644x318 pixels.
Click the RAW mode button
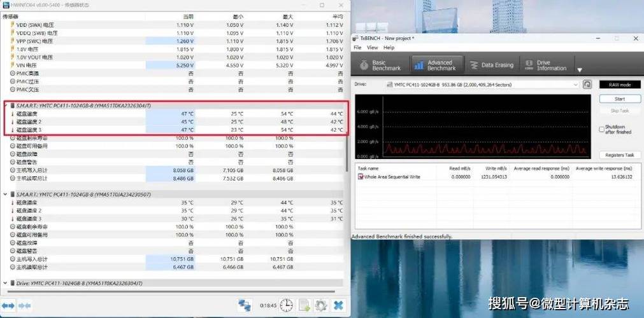click(620, 85)
